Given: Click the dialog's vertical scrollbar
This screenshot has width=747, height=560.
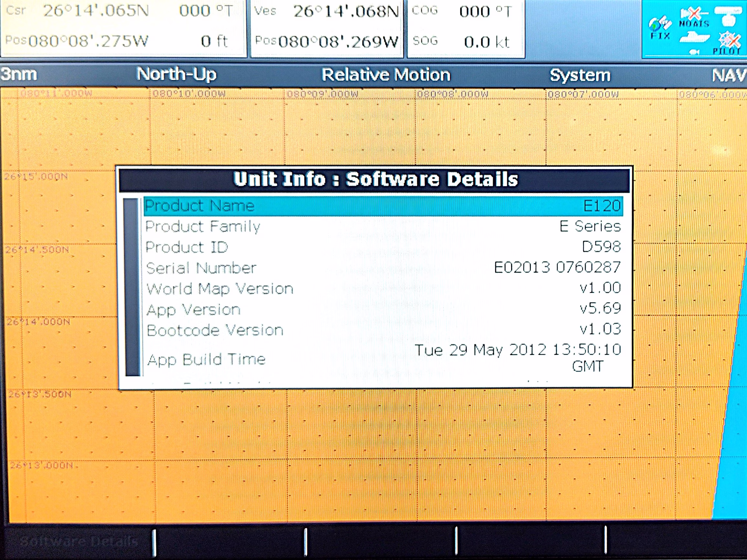Looking at the screenshot, I should pyautogui.click(x=132, y=287).
